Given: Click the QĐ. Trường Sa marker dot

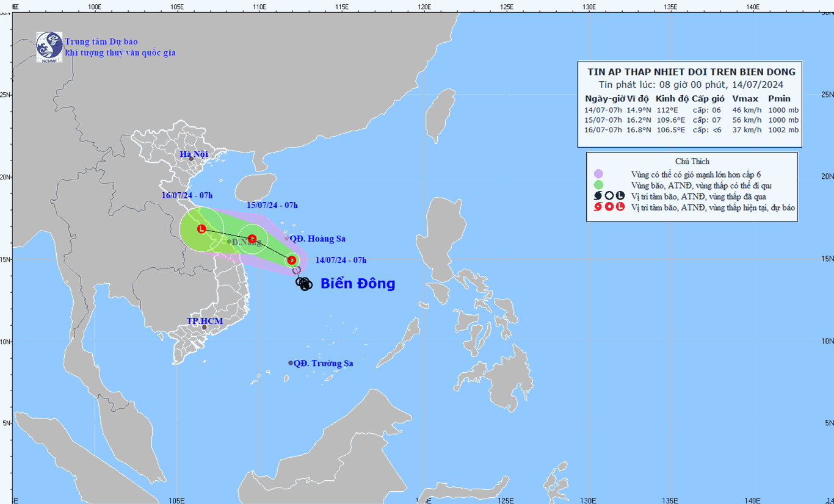Looking at the screenshot, I should pos(291,363).
